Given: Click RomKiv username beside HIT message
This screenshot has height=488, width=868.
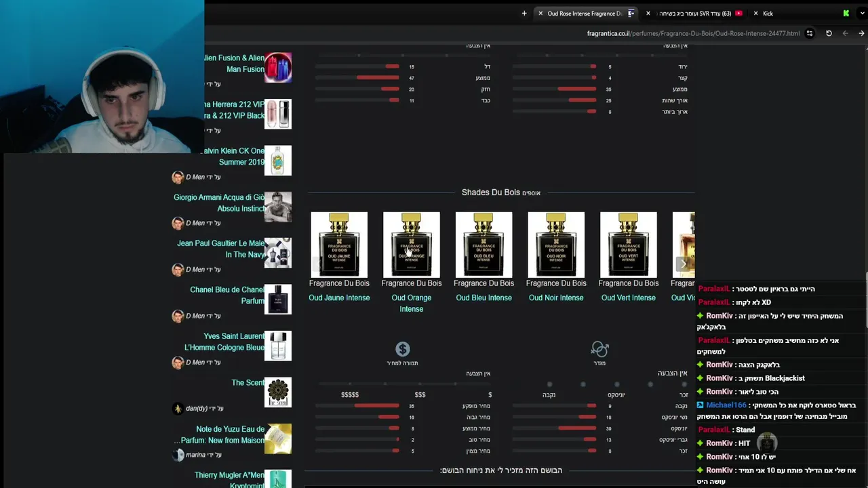Looking at the screenshot, I should coord(719,443).
